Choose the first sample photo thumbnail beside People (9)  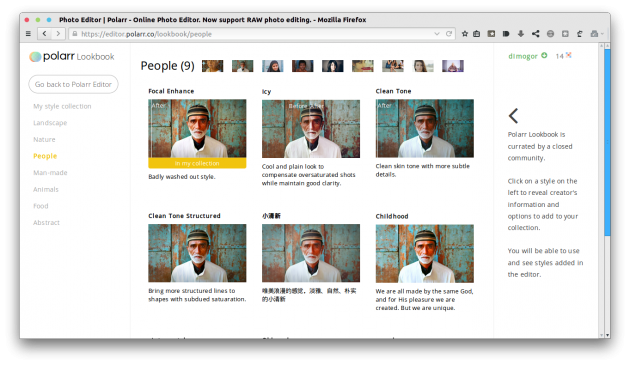point(213,66)
